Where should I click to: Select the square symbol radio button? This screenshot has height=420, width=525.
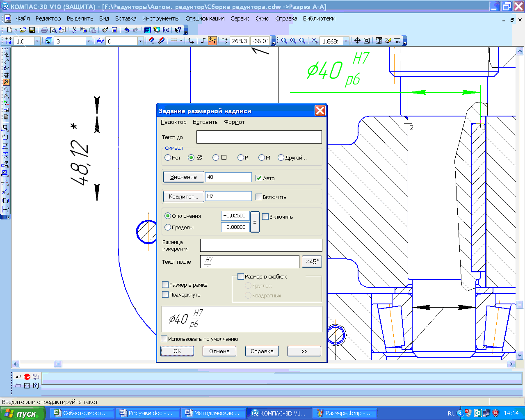pyautogui.click(x=216, y=157)
